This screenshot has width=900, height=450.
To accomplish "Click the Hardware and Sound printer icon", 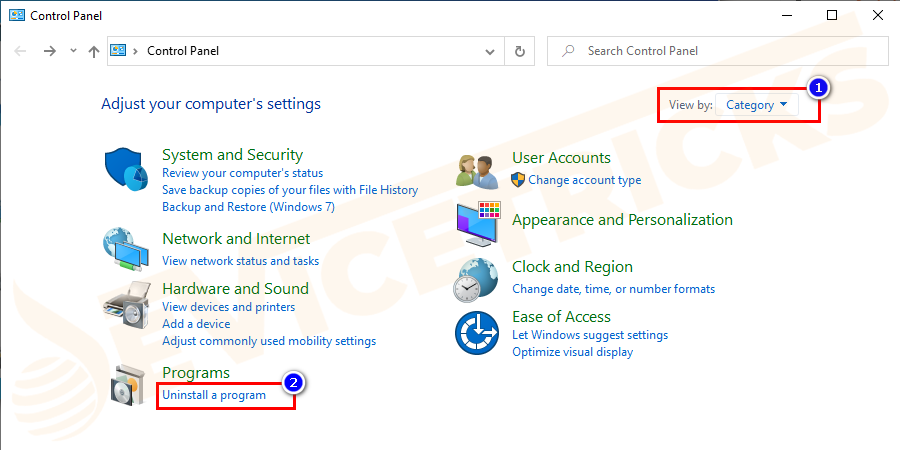I will click(127, 304).
